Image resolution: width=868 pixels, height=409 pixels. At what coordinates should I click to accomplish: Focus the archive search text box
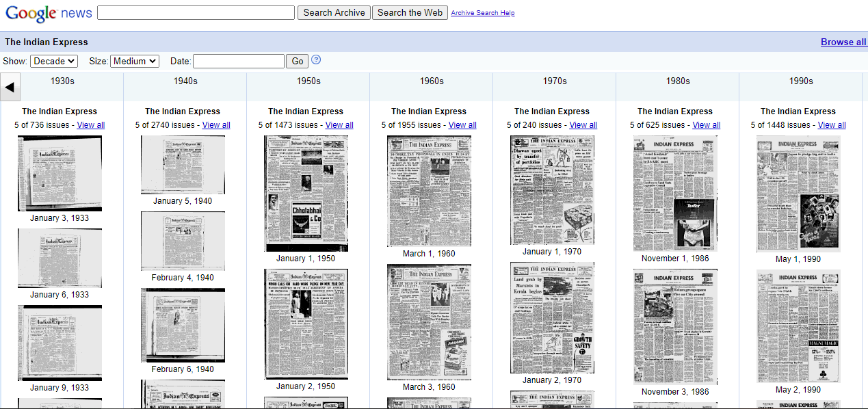[x=196, y=12]
